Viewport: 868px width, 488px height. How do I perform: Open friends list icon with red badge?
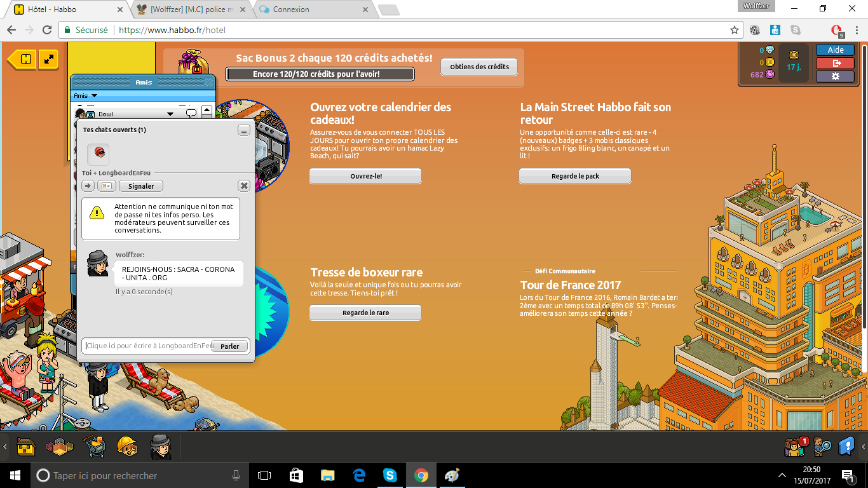[x=795, y=447]
